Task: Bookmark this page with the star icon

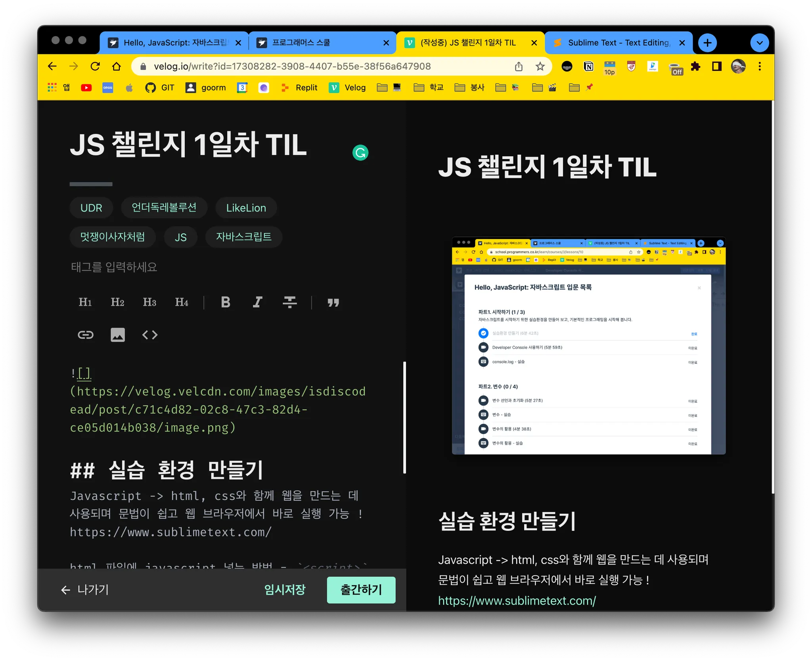Action: click(540, 66)
